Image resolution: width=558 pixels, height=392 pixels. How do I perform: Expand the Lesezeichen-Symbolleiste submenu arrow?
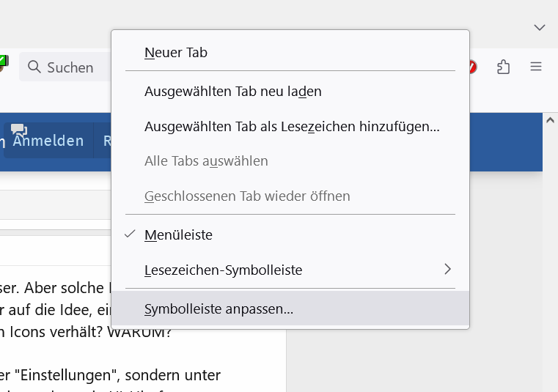(x=447, y=270)
